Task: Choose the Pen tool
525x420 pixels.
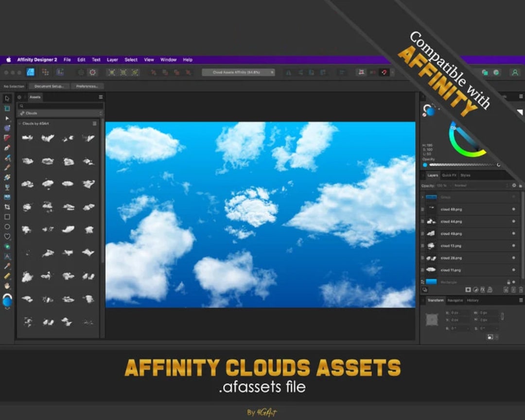Action: click(7, 147)
